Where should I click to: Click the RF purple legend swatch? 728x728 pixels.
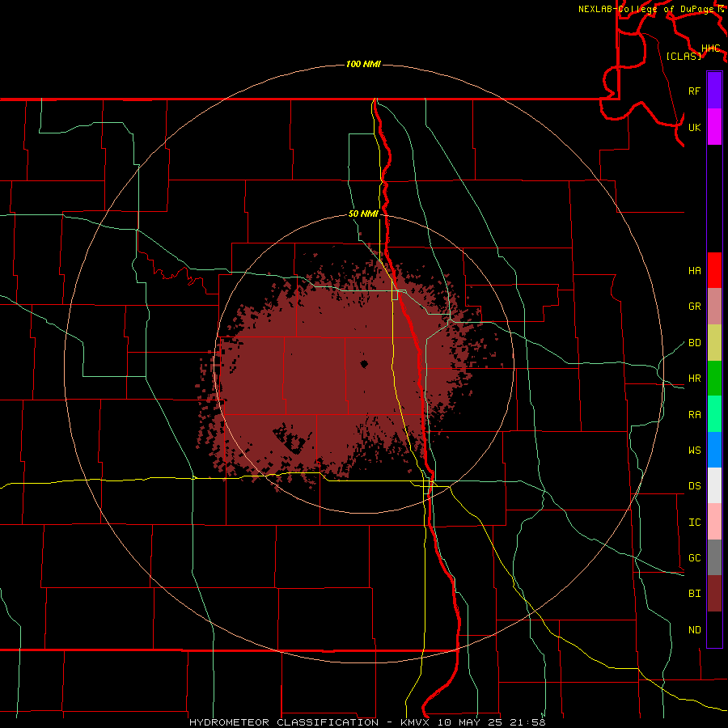click(714, 91)
